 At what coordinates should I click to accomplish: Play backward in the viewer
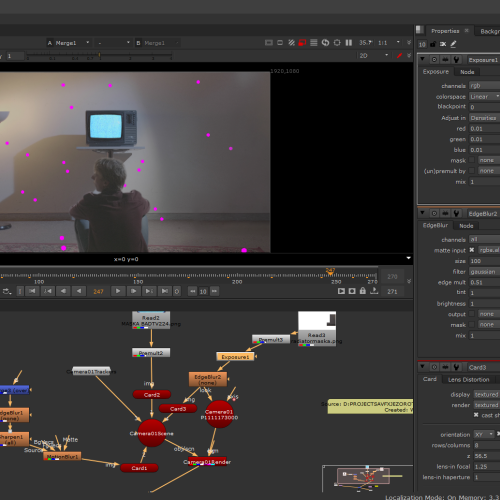coord(79,291)
